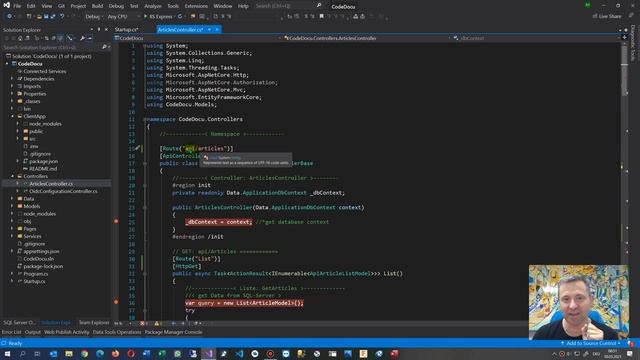The width and height of the screenshot is (640, 360).
Task: Select ArticlesController.cs in the solution tree
Action: 51,184
